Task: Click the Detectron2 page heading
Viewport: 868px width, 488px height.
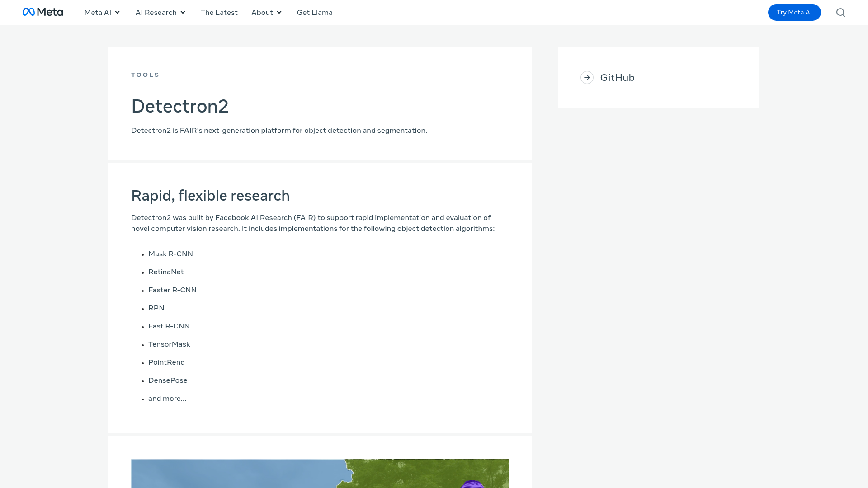Action: tap(180, 107)
